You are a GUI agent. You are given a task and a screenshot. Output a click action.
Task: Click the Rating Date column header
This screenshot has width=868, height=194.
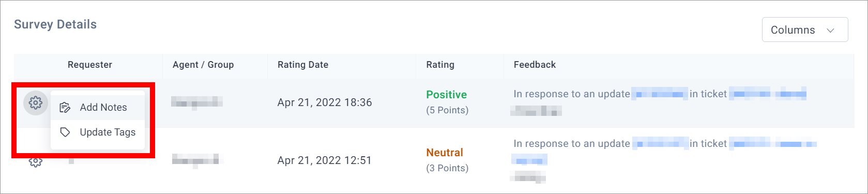point(303,65)
